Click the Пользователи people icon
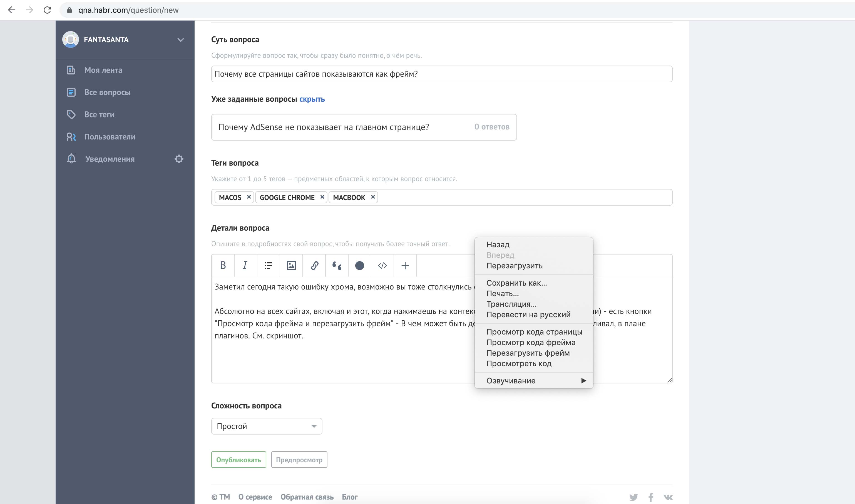The width and height of the screenshot is (855, 504). tap(71, 136)
